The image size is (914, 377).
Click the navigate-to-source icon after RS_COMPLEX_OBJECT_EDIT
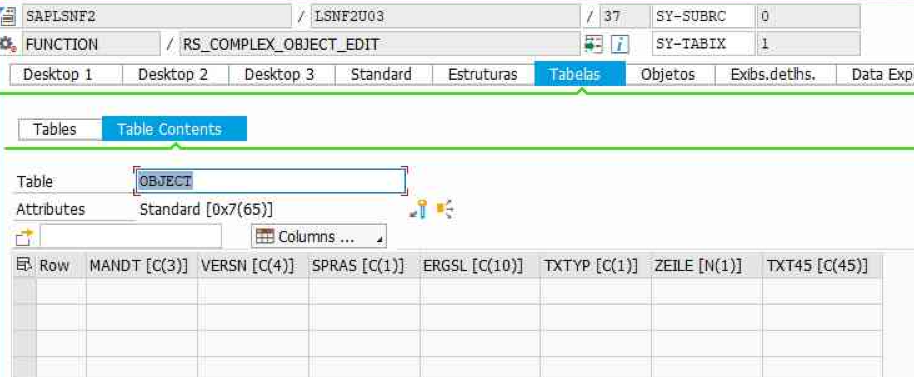pyautogui.click(x=593, y=44)
